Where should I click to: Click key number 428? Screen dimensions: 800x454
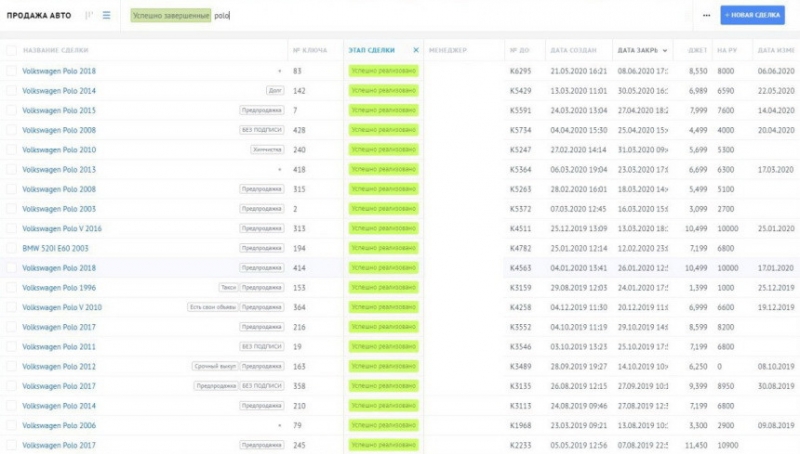tap(299, 130)
